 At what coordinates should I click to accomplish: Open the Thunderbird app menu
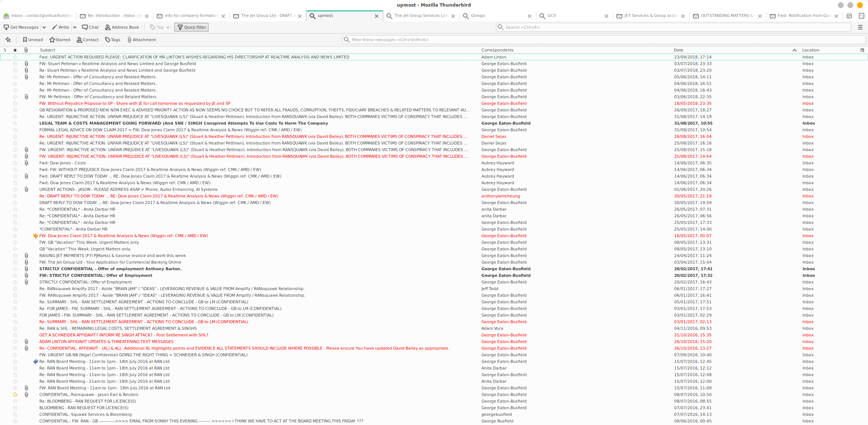tap(860, 27)
